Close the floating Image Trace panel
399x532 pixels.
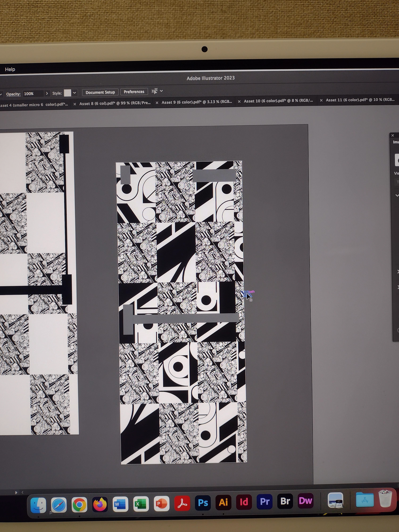[393, 135]
